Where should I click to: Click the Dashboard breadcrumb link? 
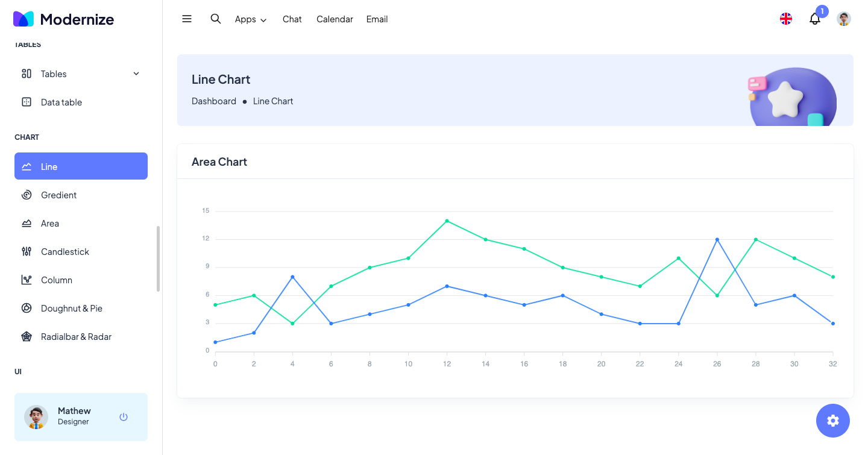pos(214,101)
